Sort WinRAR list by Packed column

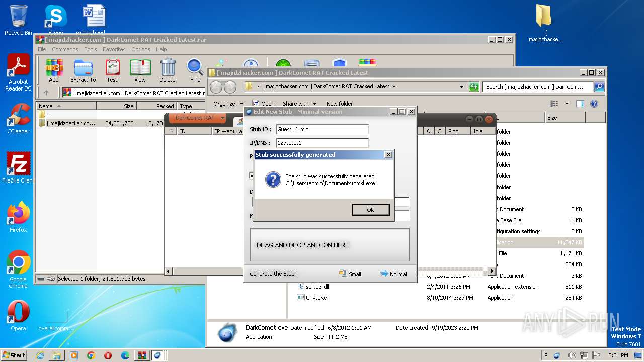pos(156,106)
